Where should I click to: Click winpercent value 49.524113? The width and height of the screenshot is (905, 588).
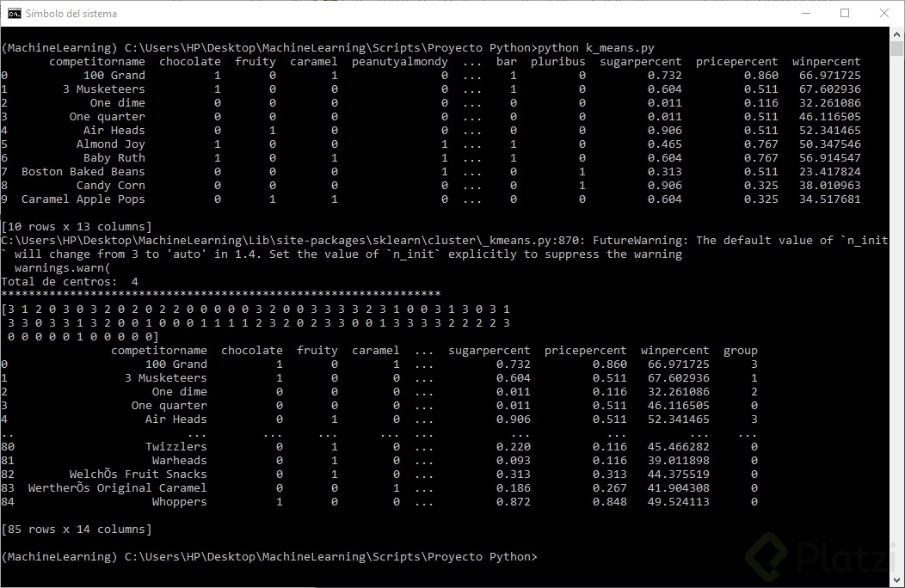(678, 502)
